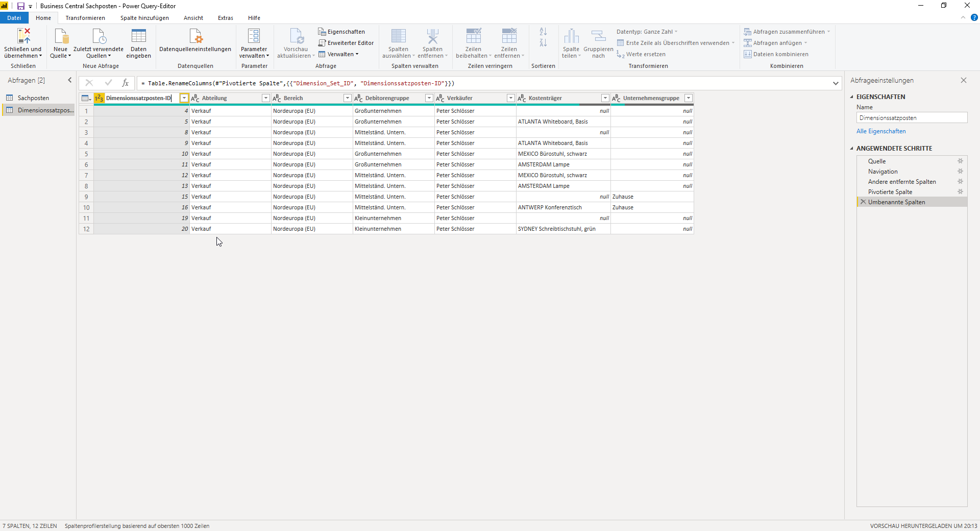The height and width of the screenshot is (531, 980).
Task: Click the Gruppieren nach icon
Action: pos(598,36)
